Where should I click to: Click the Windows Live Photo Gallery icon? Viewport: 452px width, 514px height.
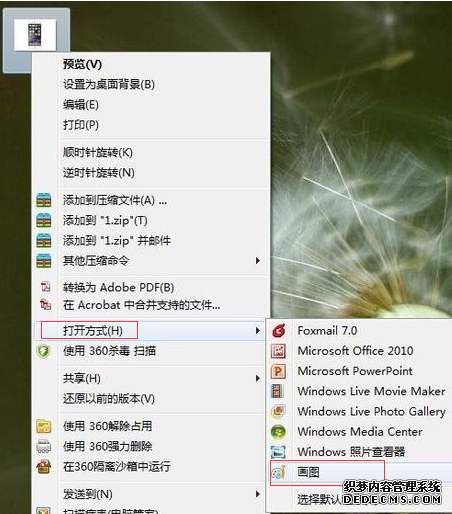click(x=278, y=411)
